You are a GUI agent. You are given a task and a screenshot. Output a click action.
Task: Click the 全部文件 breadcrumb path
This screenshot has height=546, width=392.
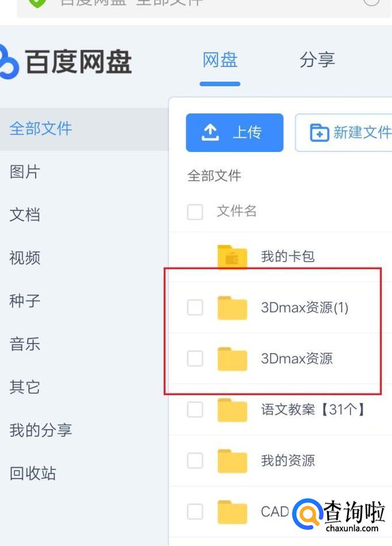[x=214, y=176]
